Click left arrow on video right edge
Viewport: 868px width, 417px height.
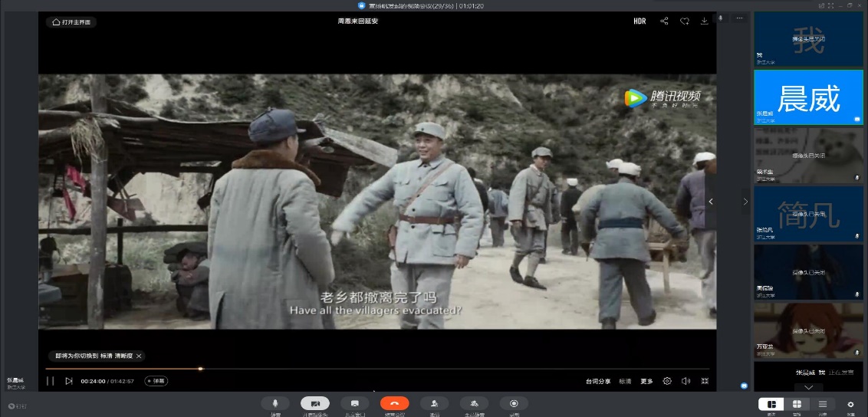click(x=711, y=202)
